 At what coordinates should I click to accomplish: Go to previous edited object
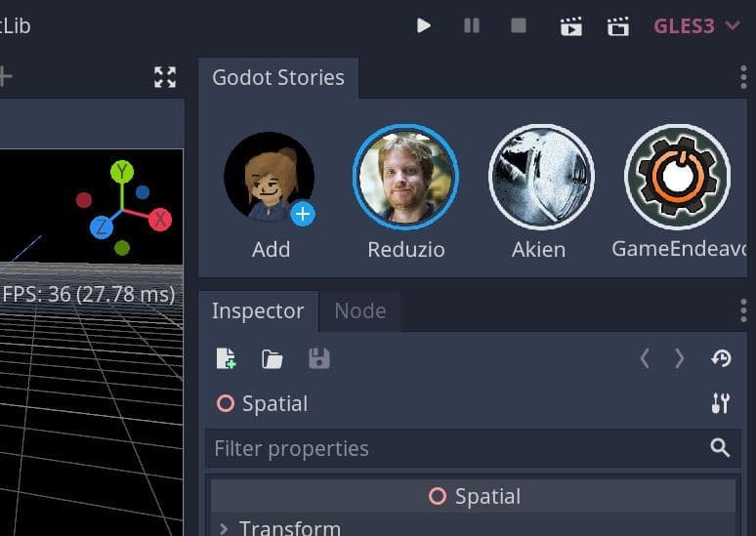pyautogui.click(x=645, y=358)
